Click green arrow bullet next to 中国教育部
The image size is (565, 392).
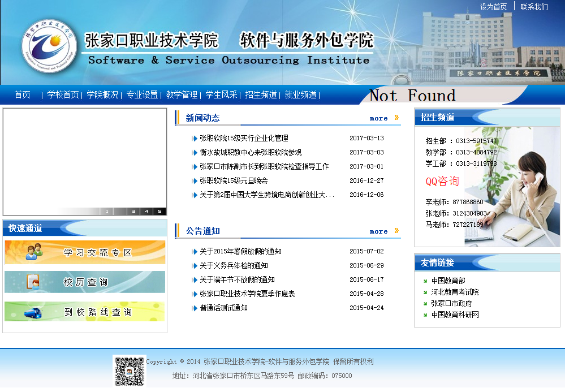coord(425,281)
